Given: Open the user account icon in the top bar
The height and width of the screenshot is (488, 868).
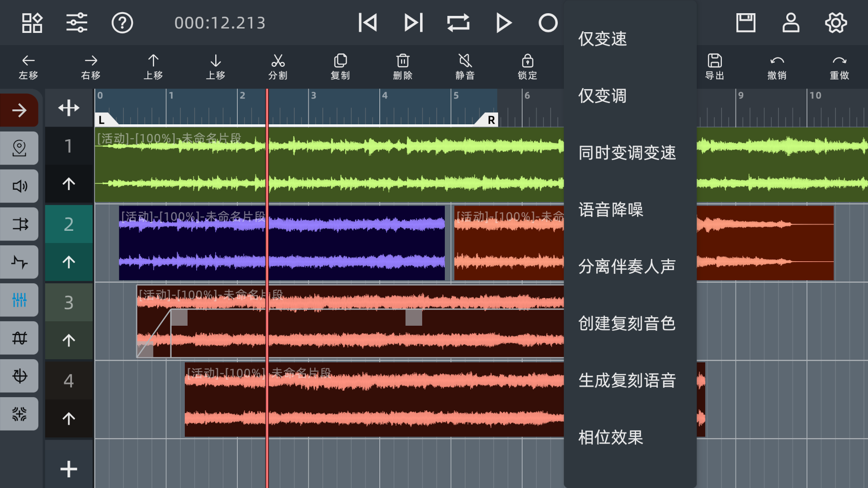Looking at the screenshot, I should click(x=790, y=23).
